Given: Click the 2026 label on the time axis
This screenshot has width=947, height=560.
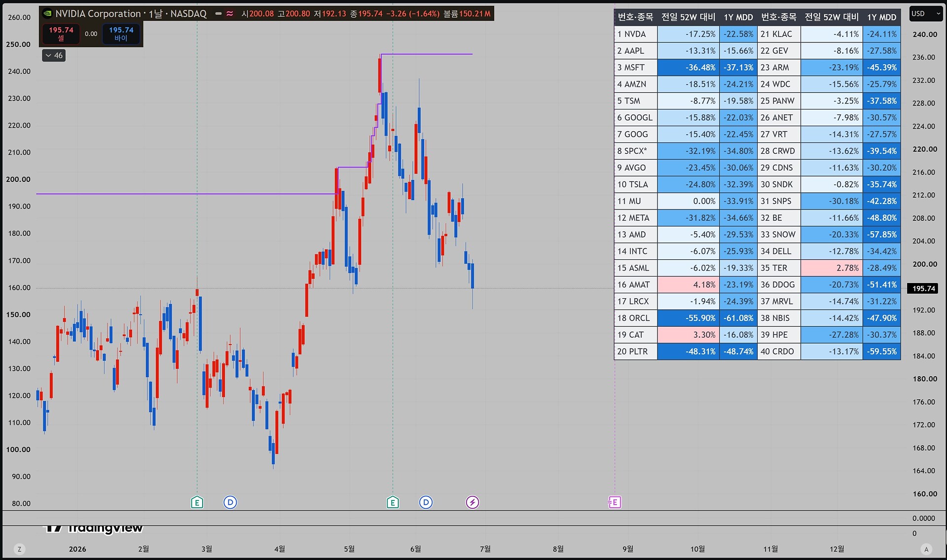Looking at the screenshot, I should (77, 549).
